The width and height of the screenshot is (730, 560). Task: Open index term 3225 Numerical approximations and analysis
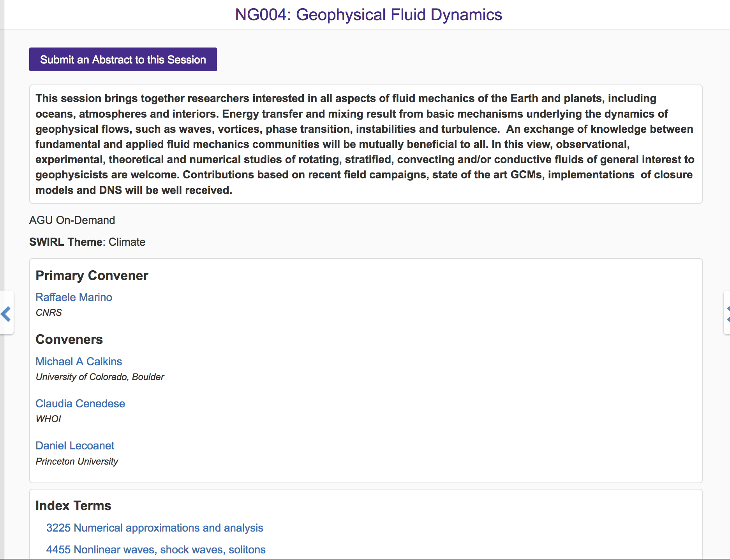[x=155, y=528]
